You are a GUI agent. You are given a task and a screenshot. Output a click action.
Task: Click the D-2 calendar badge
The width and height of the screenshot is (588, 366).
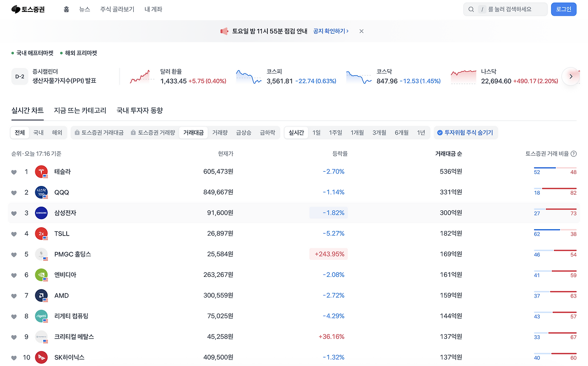point(20,76)
